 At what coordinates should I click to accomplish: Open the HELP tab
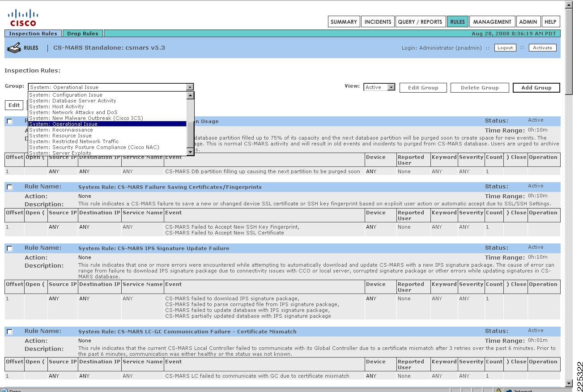point(551,21)
